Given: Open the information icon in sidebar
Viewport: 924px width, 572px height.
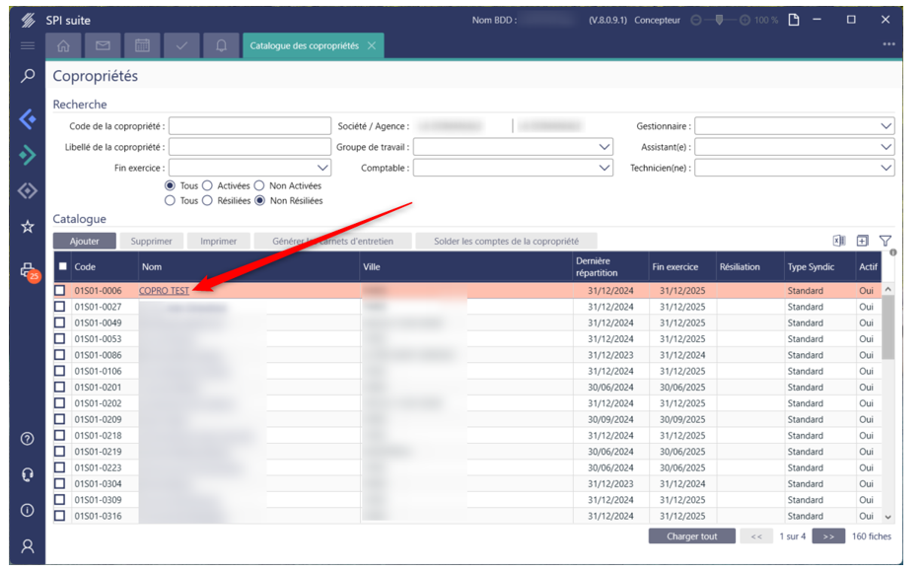Looking at the screenshot, I should (27, 510).
